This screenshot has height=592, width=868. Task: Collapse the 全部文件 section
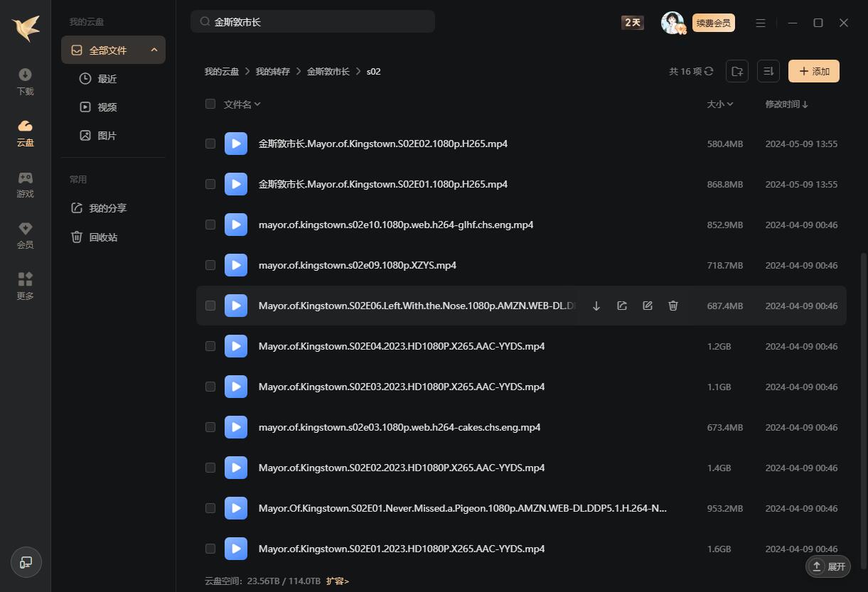point(154,50)
